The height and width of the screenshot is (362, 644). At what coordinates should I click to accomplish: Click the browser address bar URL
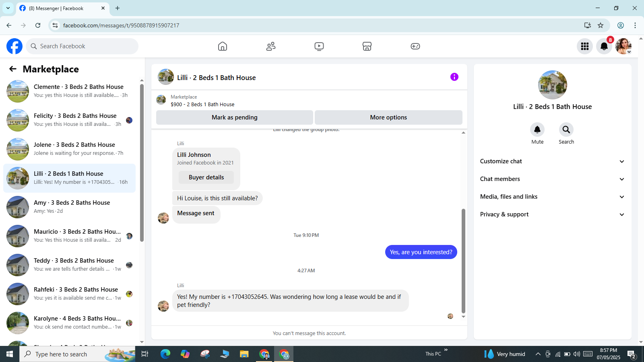click(x=121, y=25)
